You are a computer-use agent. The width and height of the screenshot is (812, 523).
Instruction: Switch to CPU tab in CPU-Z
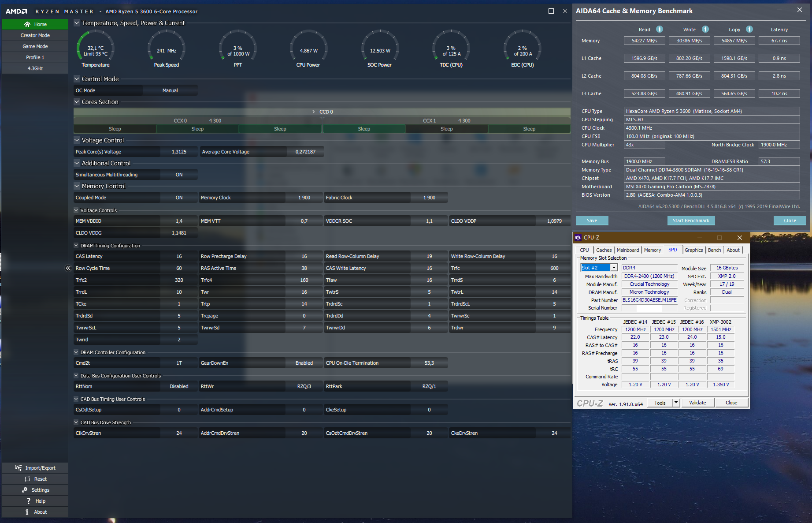584,250
